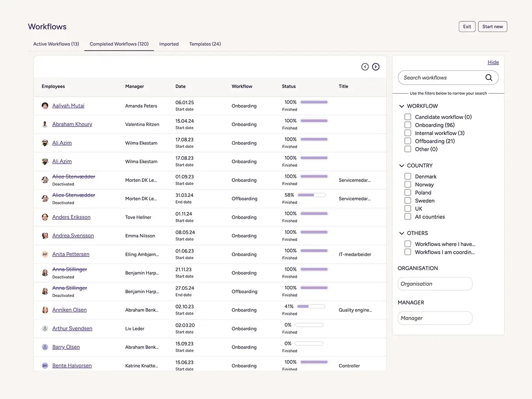Open Aaliyah Mutai's profile avatar

[x=45, y=105]
